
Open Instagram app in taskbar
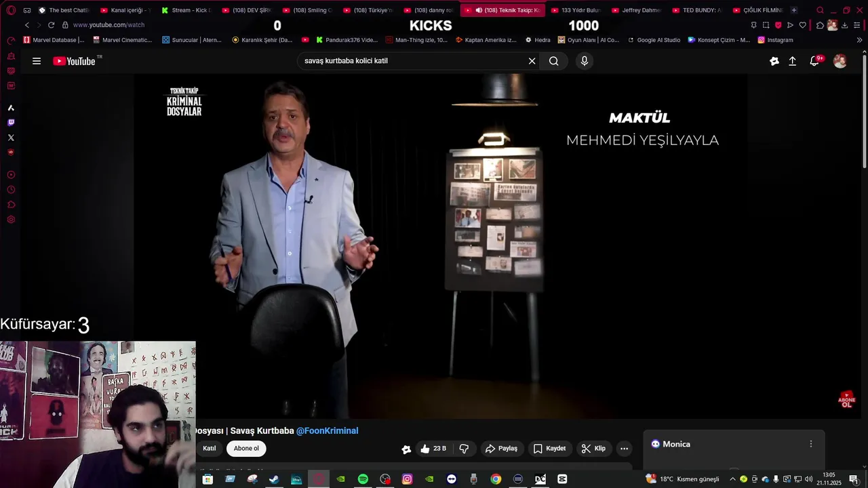click(407, 479)
